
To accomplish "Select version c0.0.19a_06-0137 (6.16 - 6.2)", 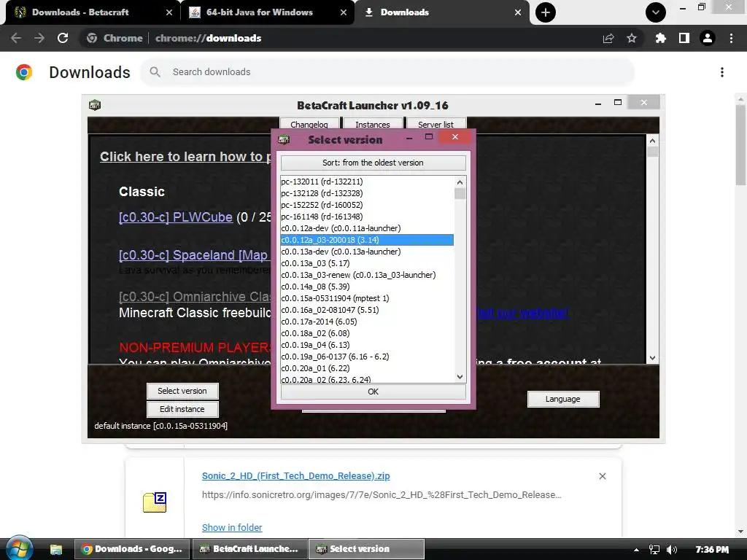I will 367,357.
